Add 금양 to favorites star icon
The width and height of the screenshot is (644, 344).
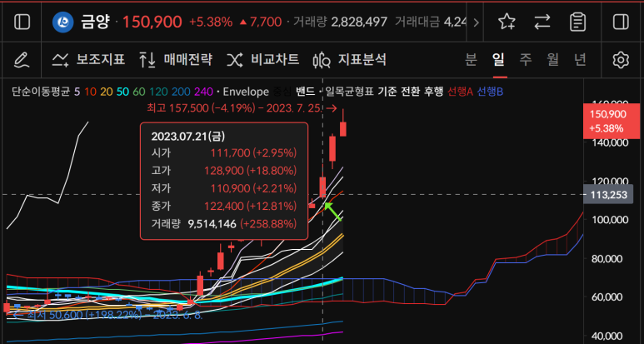(507, 22)
